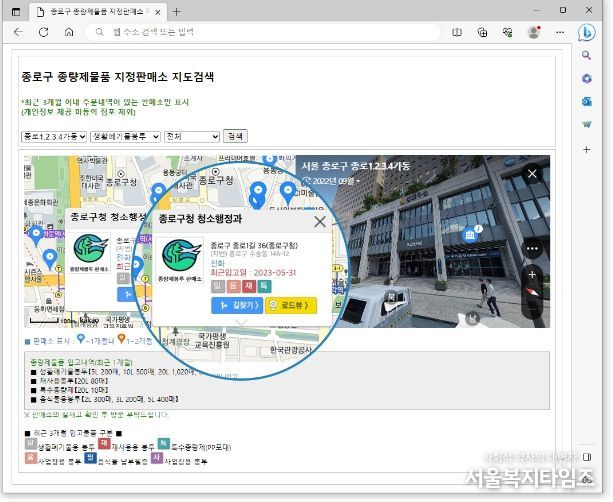
Task: Click the road view compass
Action: (x=533, y=292)
